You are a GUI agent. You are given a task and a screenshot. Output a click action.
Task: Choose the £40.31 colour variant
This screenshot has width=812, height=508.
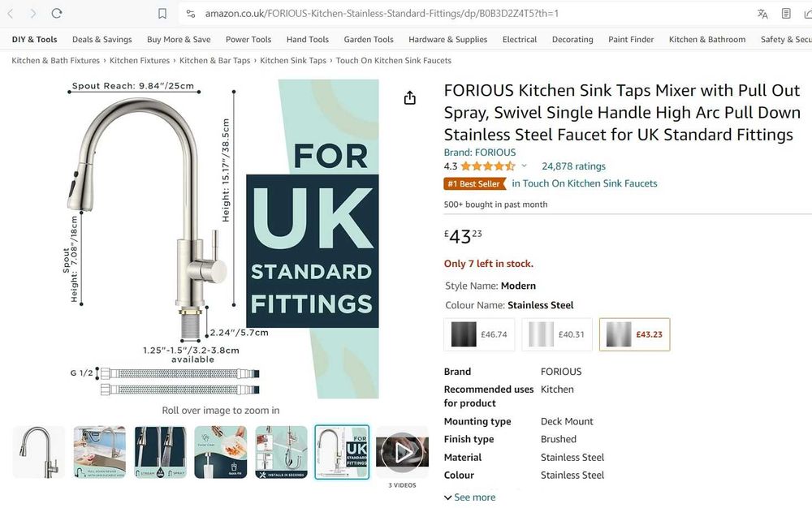(x=556, y=334)
